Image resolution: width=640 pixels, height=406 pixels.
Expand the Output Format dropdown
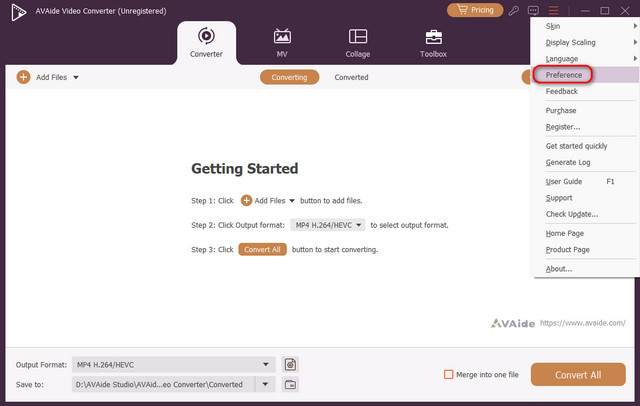pyautogui.click(x=266, y=365)
